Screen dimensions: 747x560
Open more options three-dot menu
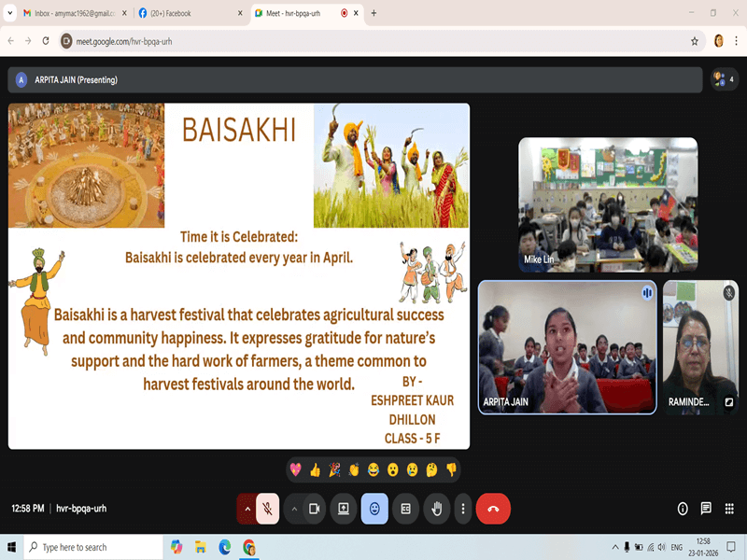tap(463, 509)
